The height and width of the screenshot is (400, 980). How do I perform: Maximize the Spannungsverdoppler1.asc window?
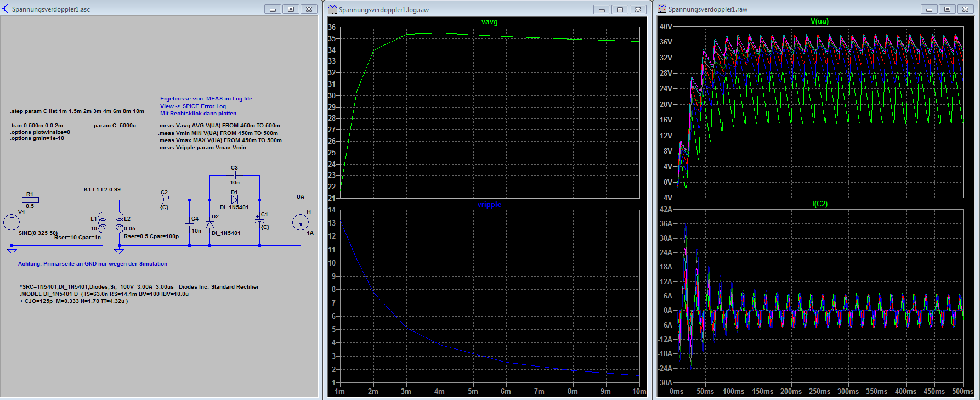[291, 9]
